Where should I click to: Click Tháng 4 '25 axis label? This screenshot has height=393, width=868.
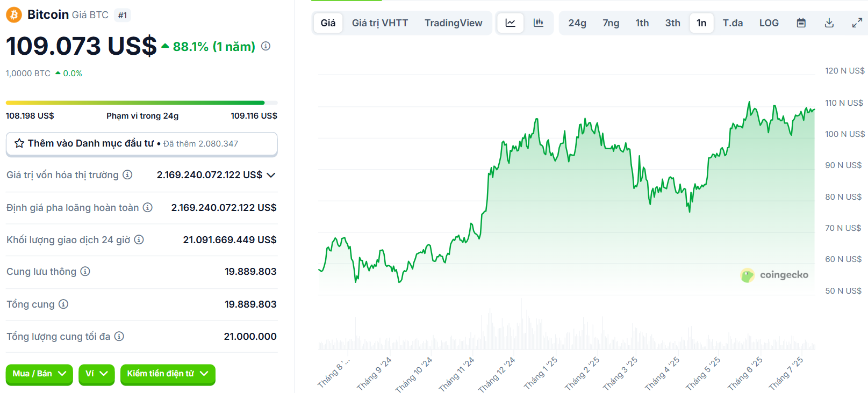pyautogui.click(x=662, y=373)
